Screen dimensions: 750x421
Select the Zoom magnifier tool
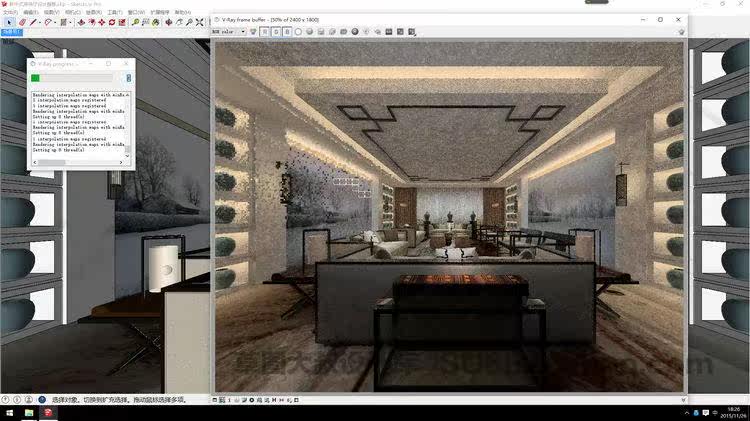click(x=189, y=22)
